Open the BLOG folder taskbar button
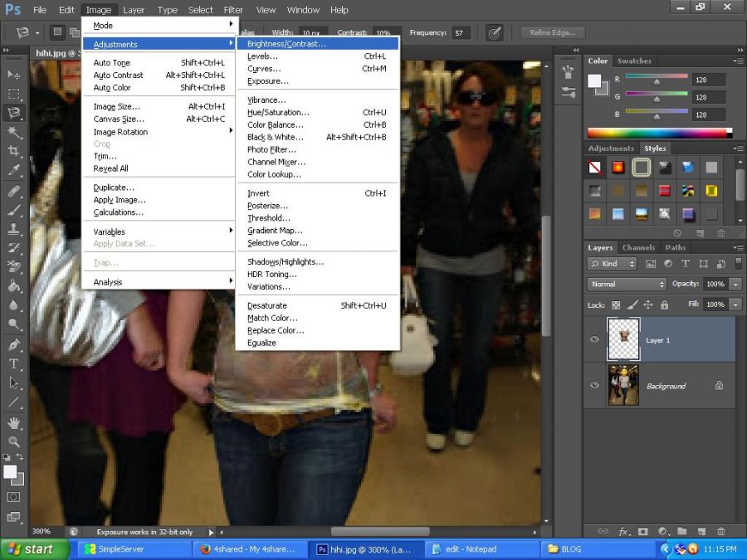747x560 pixels. click(x=598, y=549)
